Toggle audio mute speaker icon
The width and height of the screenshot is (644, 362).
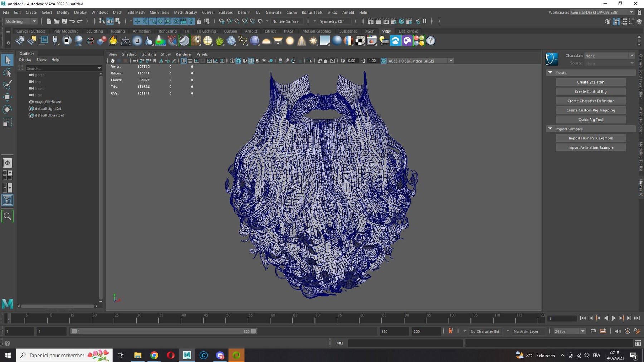(x=618, y=331)
